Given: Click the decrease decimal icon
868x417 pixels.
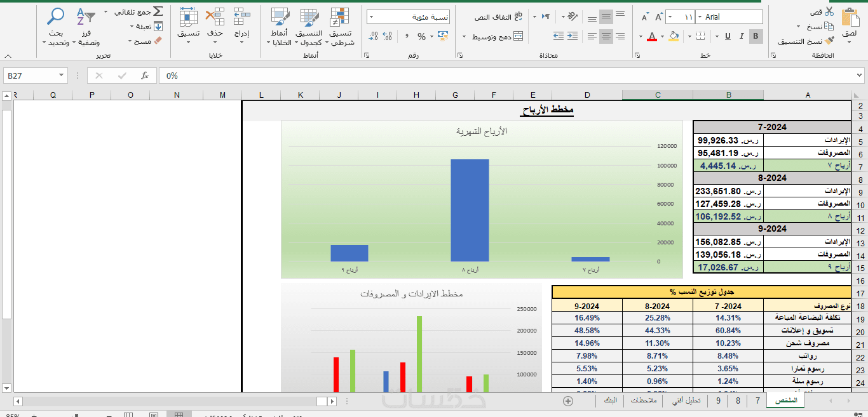Looking at the screenshot, I should (x=373, y=37).
